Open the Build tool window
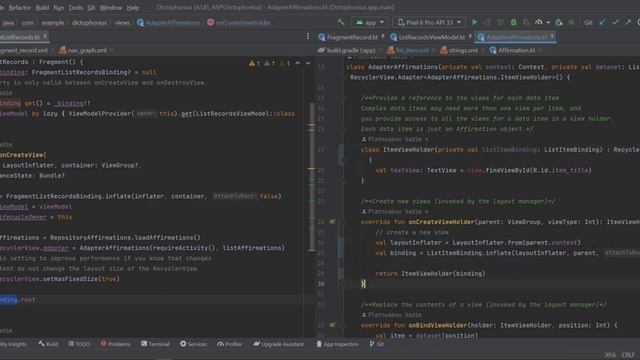640x360 pixels. [x=48, y=344]
